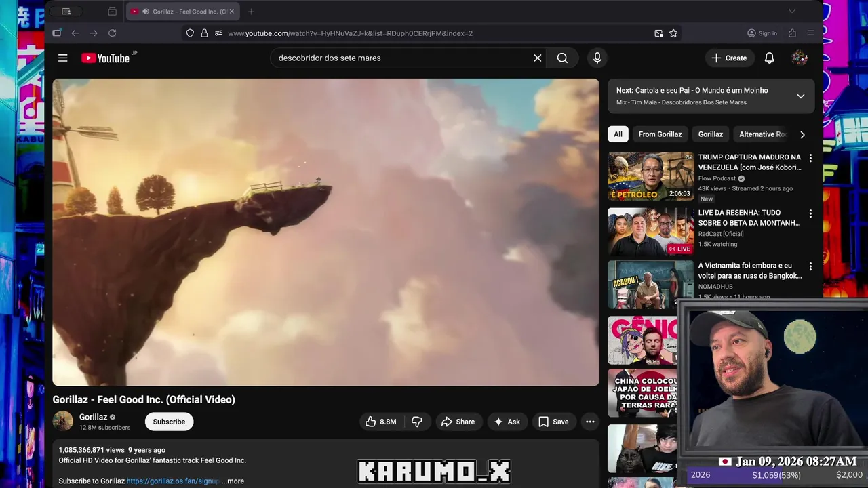Open options for A Vietnamita foi embora video

(810, 266)
